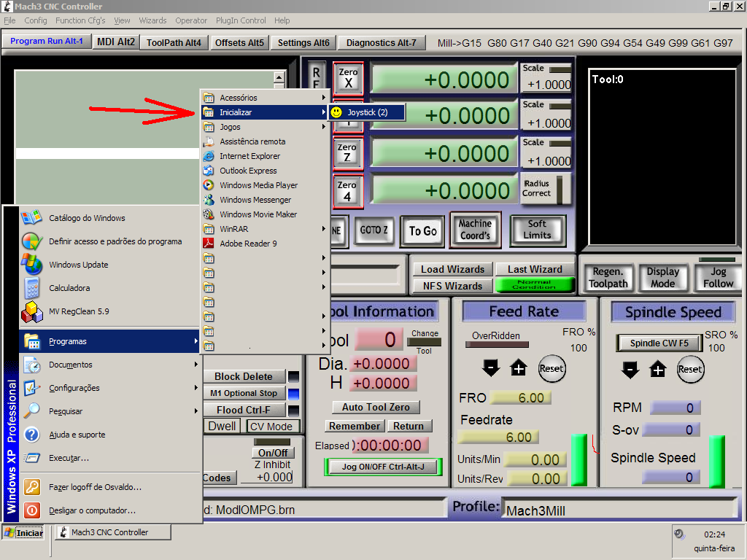
Task: Decrease feed rate with the down arrow
Action: 491,368
